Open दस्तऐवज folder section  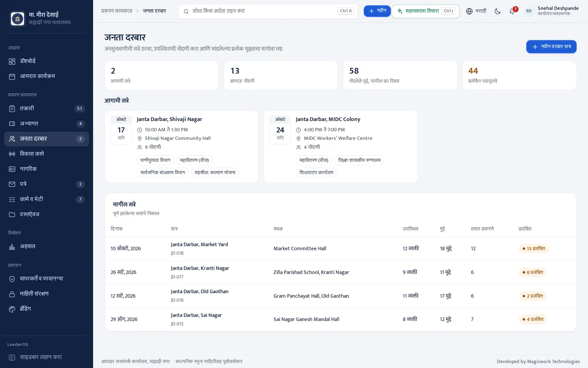tap(46, 214)
